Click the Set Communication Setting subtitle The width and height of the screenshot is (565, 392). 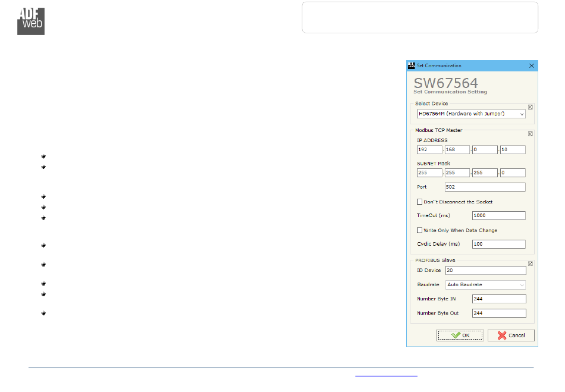coord(450,92)
